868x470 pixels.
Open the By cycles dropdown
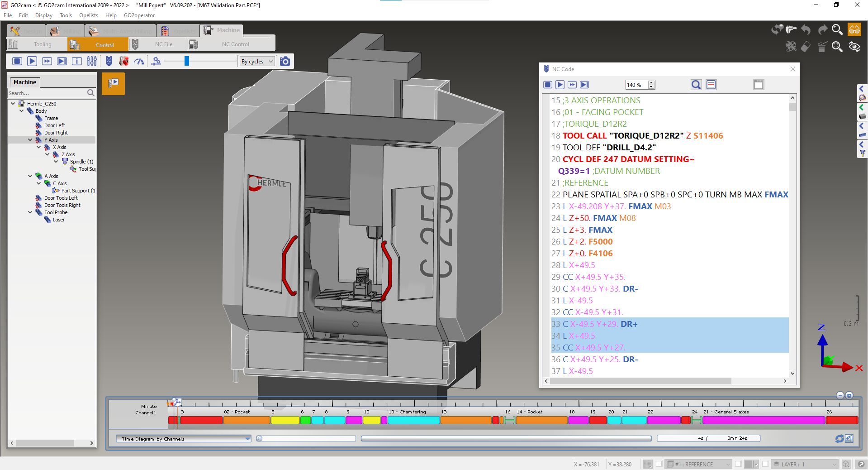tap(257, 62)
